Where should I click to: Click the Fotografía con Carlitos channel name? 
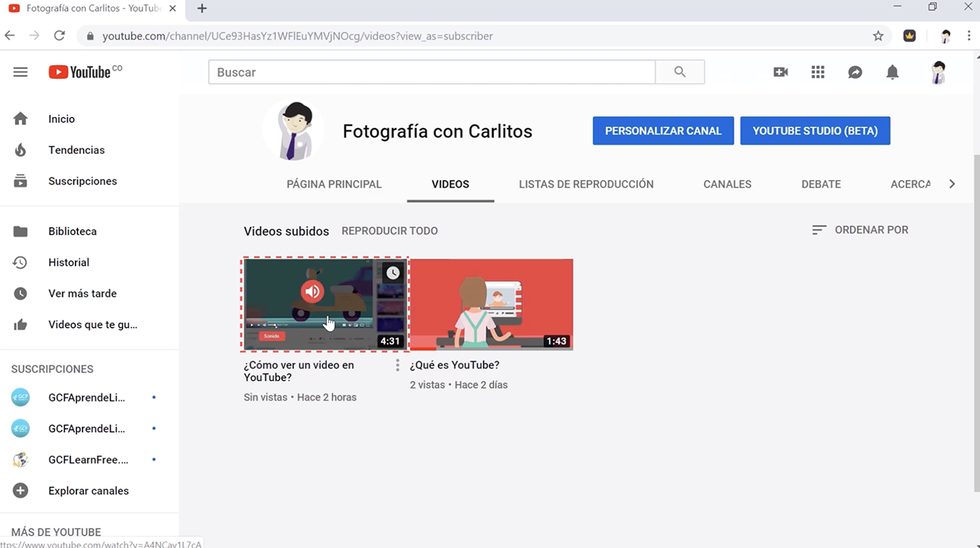437,131
